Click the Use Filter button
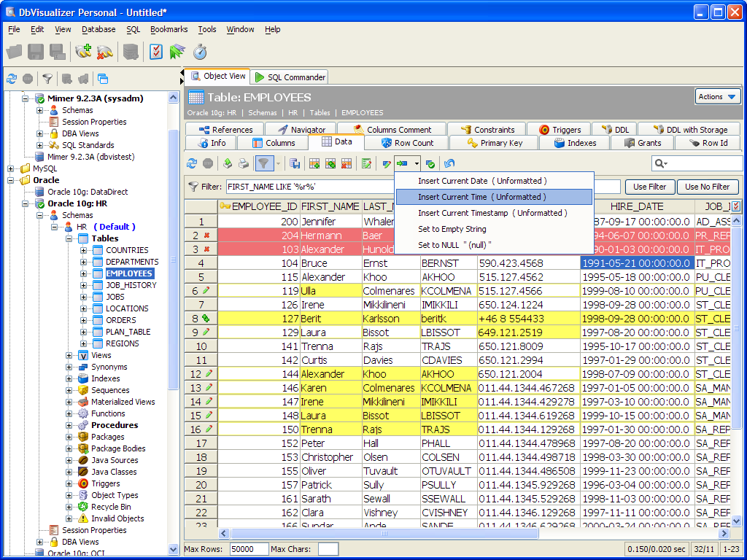The image size is (747, 560). coord(650,187)
